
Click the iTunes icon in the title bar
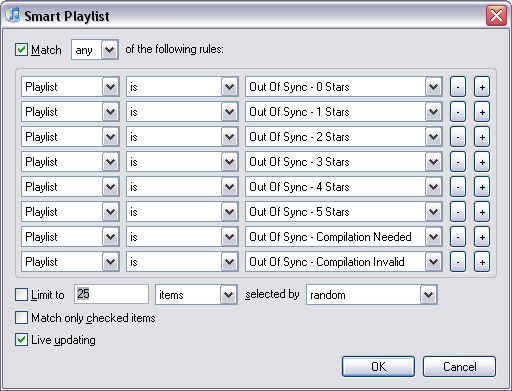coord(13,15)
